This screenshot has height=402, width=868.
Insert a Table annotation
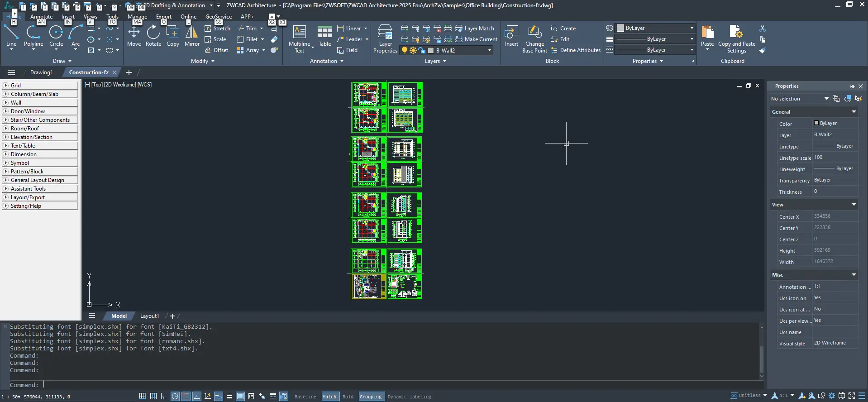pyautogui.click(x=324, y=36)
